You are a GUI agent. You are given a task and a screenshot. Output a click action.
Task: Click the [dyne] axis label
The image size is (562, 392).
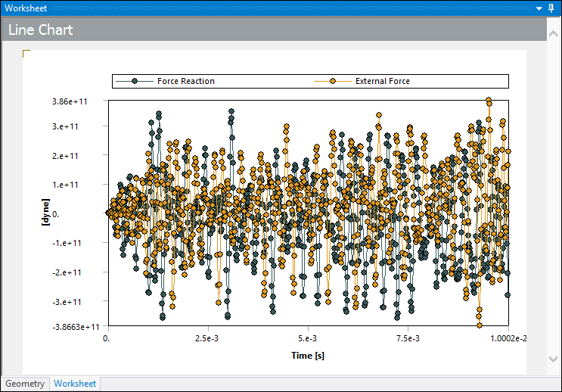coord(45,213)
